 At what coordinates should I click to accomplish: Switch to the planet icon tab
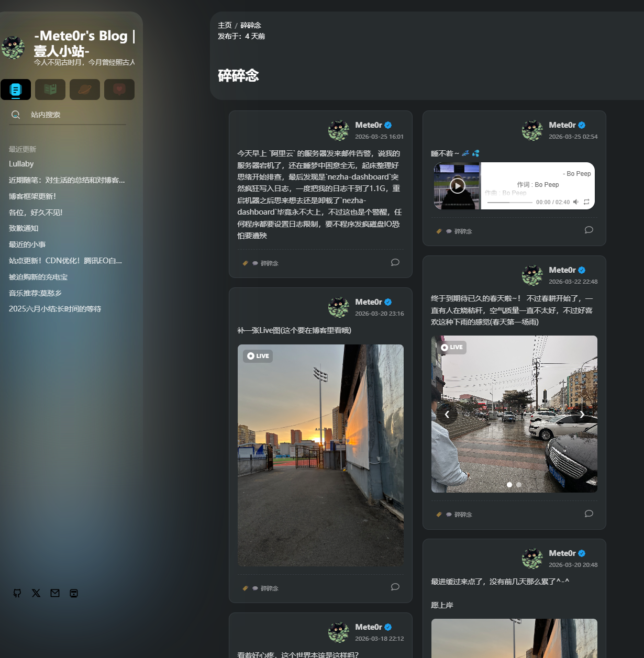coord(85,90)
